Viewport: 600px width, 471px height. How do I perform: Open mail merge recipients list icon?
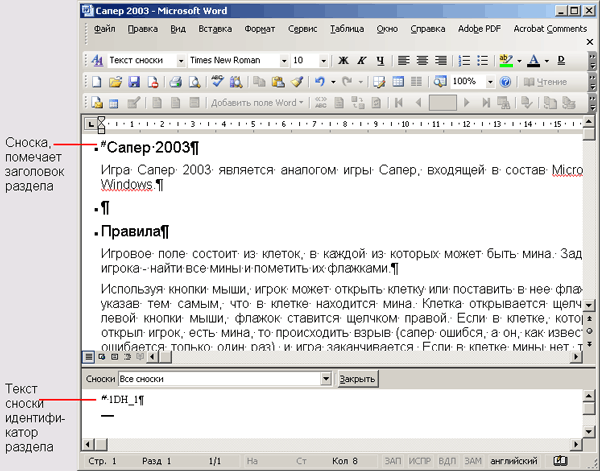point(114,103)
